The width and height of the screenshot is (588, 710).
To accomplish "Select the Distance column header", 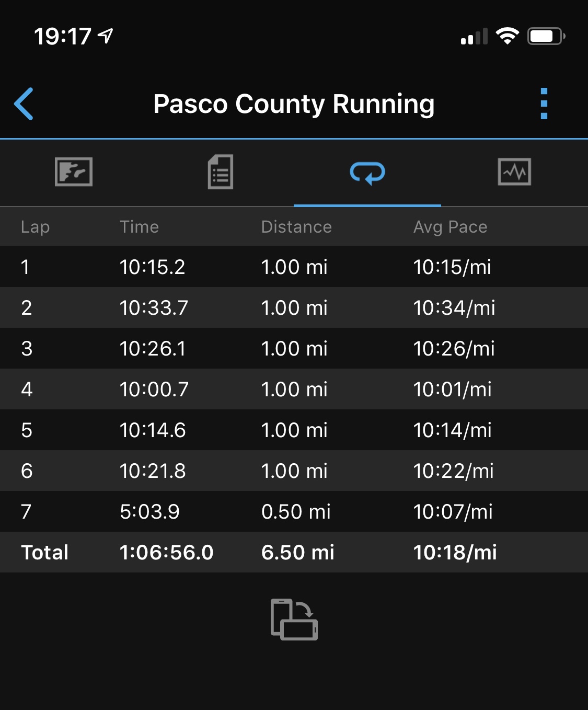I will [296, 227].
